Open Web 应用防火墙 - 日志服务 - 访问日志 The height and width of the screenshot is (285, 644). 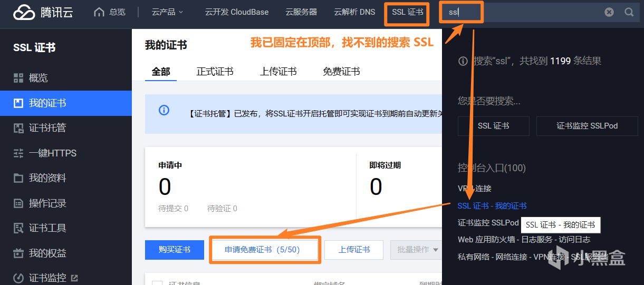tap(524, 240)
